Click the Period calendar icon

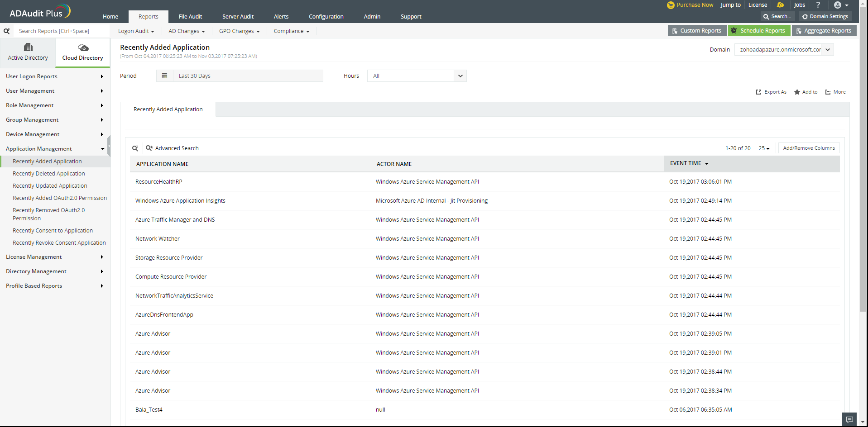pos(164,76)
